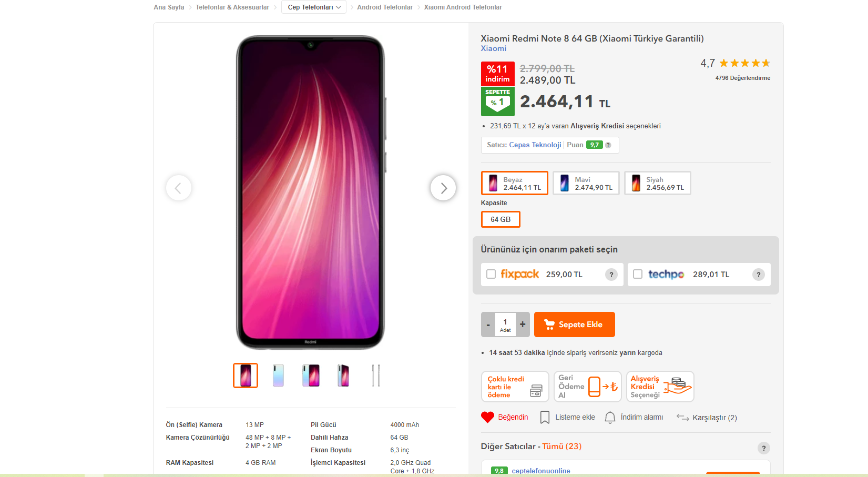
Task: Click the İndirim alarmı bell icon
Action: click(x=610, y=417)
